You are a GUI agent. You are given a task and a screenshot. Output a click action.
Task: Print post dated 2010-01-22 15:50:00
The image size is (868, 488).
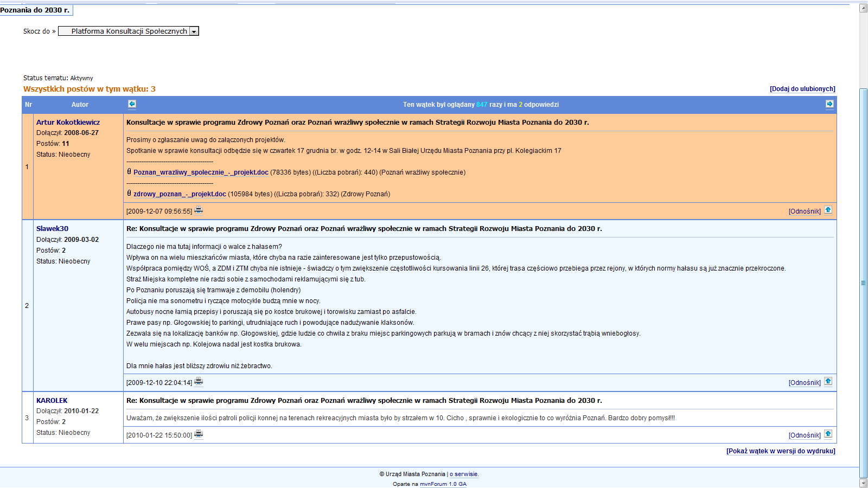199,434
